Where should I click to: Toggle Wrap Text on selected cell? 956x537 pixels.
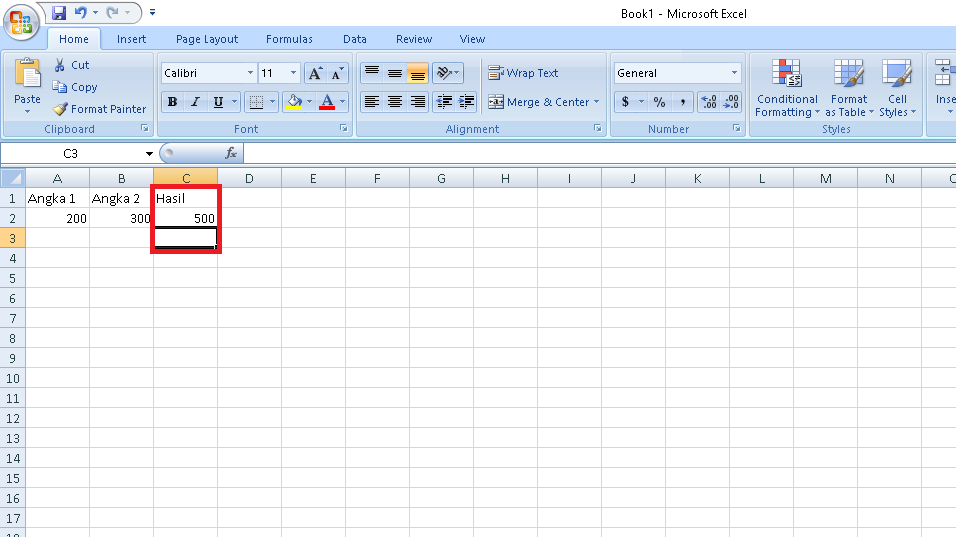coord(523,73)
